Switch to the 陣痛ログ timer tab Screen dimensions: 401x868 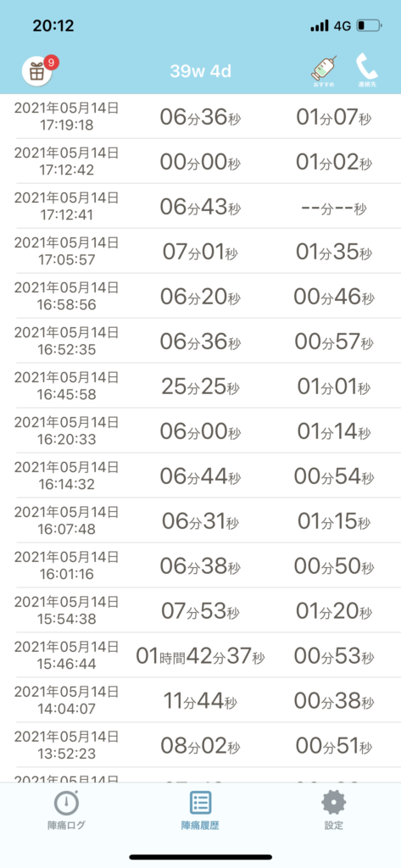pyautogui.click(x=66, y=810)
